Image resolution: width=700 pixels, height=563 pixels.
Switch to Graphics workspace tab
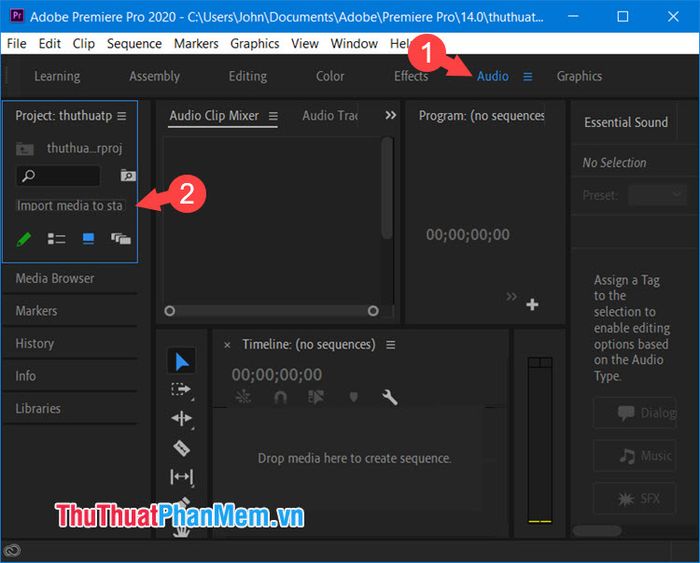pyautogui.click(x=579, y=76)
